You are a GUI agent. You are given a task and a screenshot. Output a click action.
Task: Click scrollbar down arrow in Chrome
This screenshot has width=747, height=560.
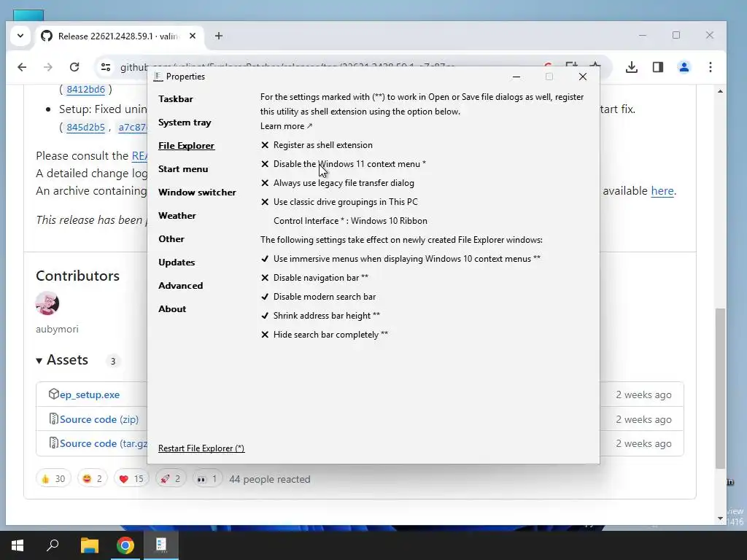click(x=720, y=518)
